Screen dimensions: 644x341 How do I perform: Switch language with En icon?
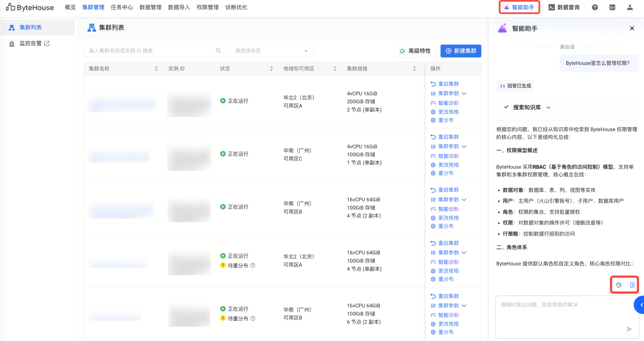[x=612, y=7]
